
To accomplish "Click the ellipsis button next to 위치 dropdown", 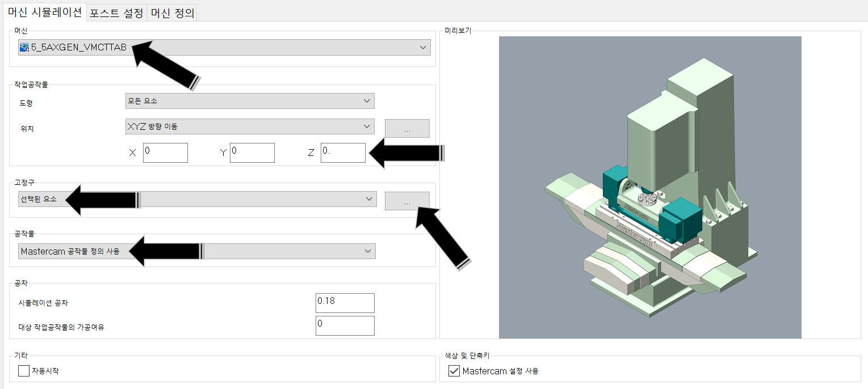I will 407,128.
